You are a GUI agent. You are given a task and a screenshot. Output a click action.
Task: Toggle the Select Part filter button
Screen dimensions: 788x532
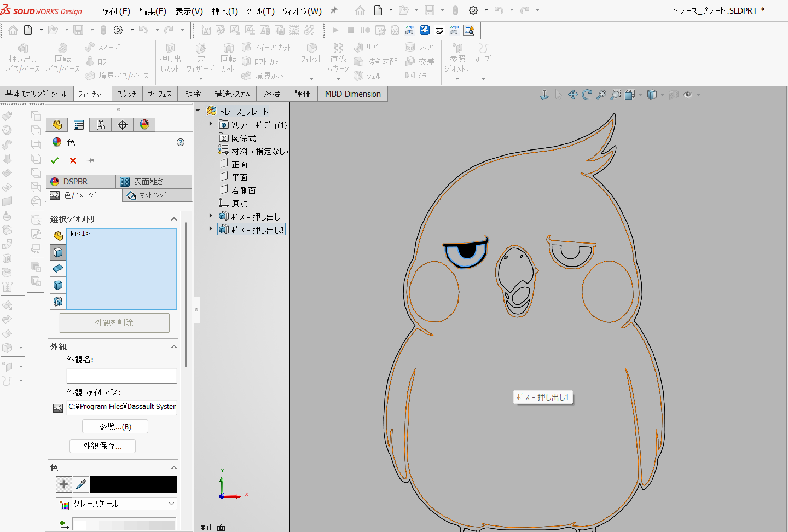(58, 236)
